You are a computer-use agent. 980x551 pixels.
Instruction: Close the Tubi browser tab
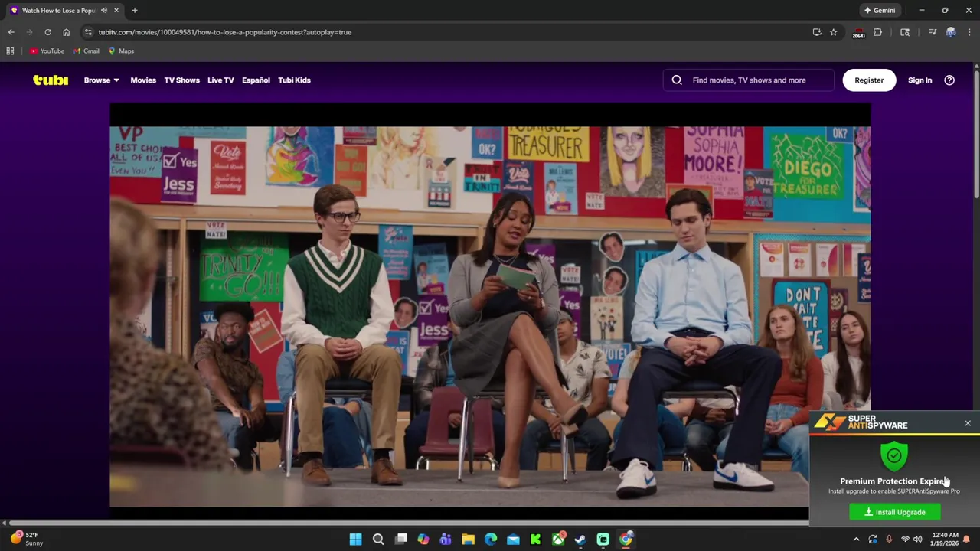[x=116, y=11]
